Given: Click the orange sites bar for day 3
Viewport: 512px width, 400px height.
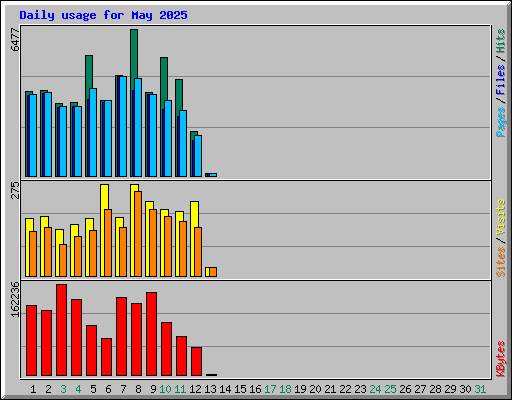Looking at the screenshot, I should [x=63, y=260].
